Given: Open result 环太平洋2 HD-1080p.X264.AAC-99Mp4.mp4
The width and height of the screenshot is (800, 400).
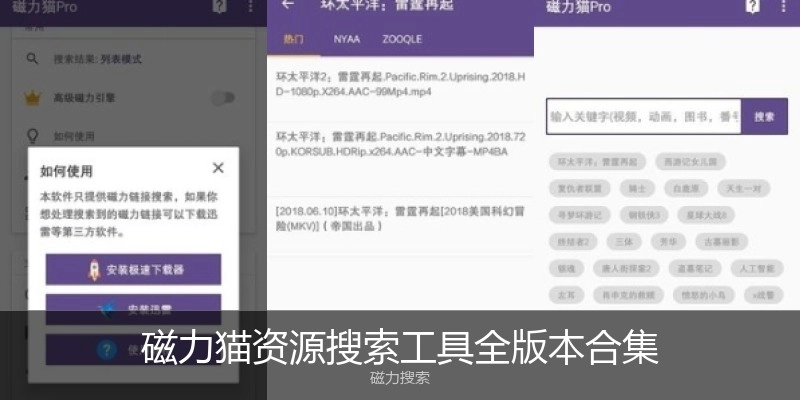Looking at the screenshot, I should [401, 85].
